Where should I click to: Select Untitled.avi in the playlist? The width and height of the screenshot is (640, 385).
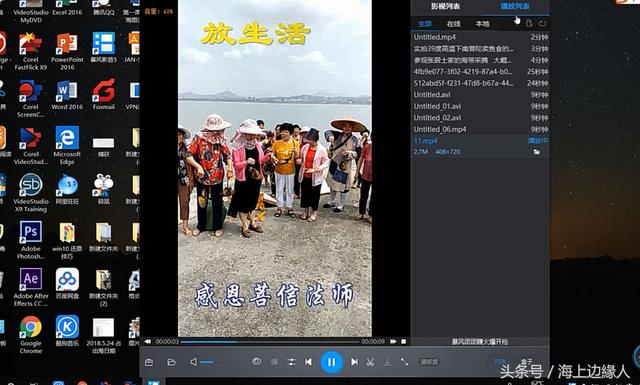(480, 95)
